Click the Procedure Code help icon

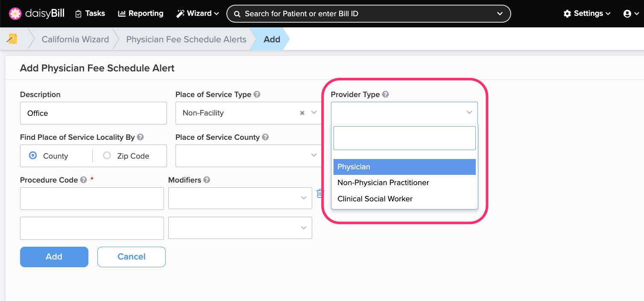click(x=83, y=180)
